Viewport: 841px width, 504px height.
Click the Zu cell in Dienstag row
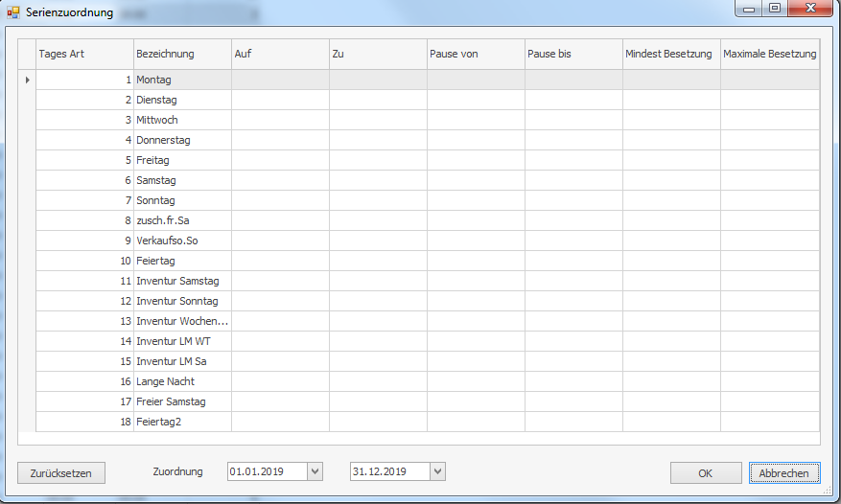[x=378, y=100]
